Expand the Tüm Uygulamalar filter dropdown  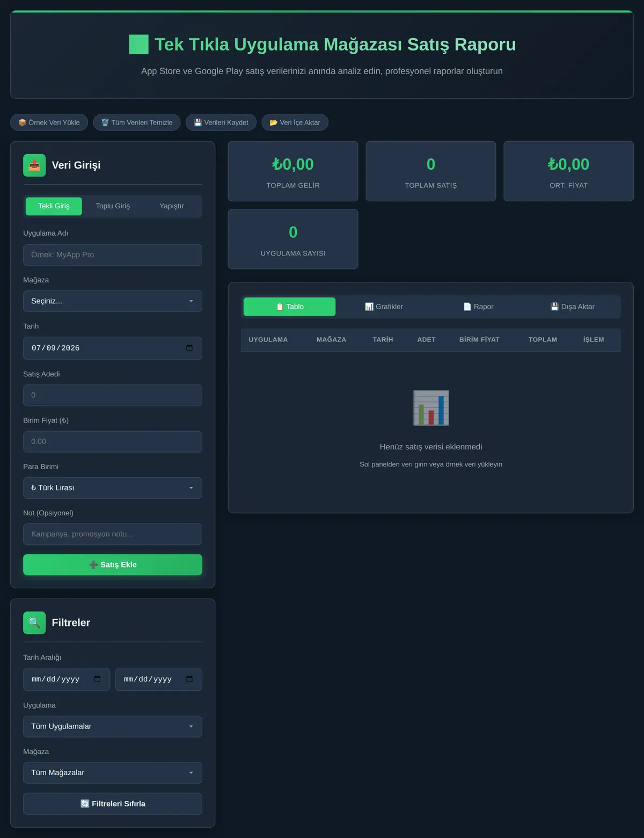pos(113,726)
